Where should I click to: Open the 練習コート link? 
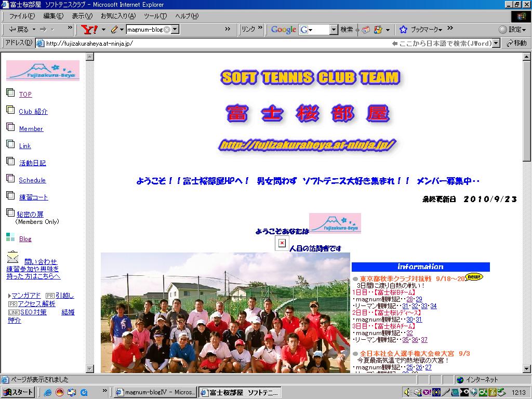click(x=34, y=197)
